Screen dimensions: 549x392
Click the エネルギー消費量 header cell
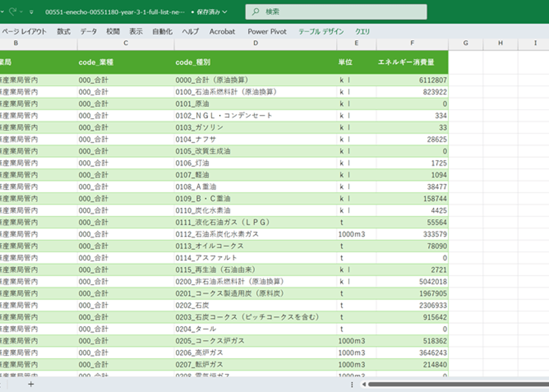[x=412, y=62]
